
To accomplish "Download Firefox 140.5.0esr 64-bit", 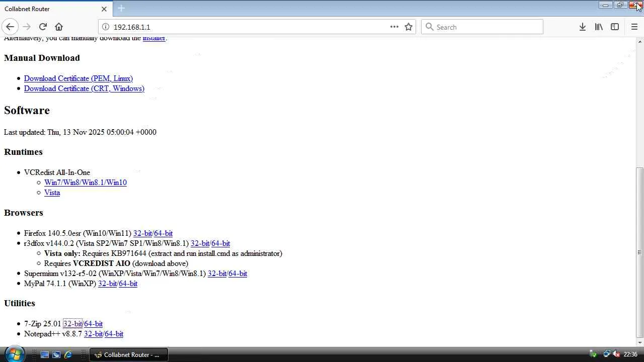I will pos(164,233).
